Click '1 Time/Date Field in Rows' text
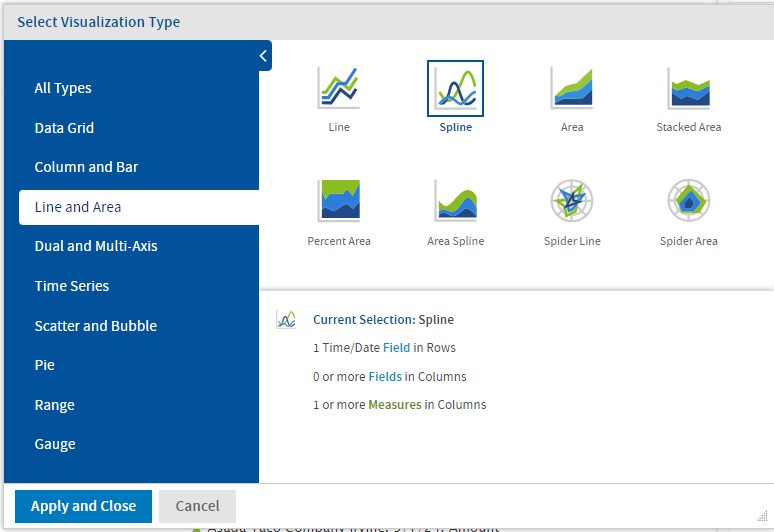774x532 pixels. (x=384, y=348)
